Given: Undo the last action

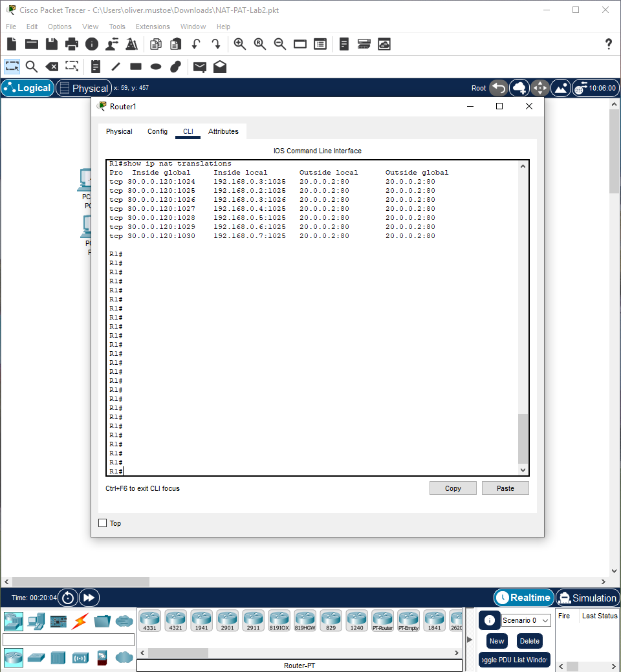Looking at the screenshot, I should [196, 44].
